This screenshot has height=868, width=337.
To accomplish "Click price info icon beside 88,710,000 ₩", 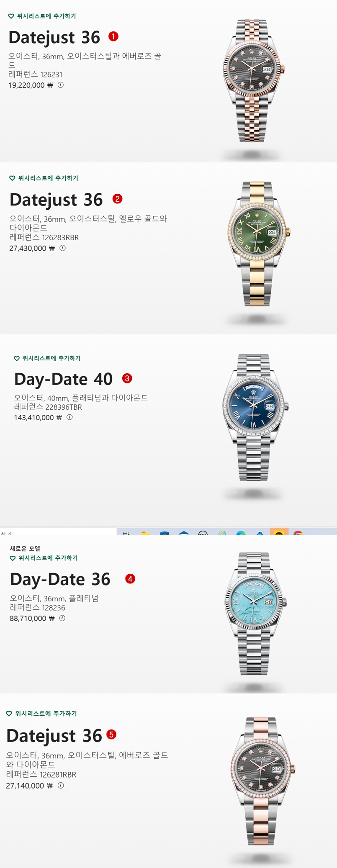I will pos(62,618).
